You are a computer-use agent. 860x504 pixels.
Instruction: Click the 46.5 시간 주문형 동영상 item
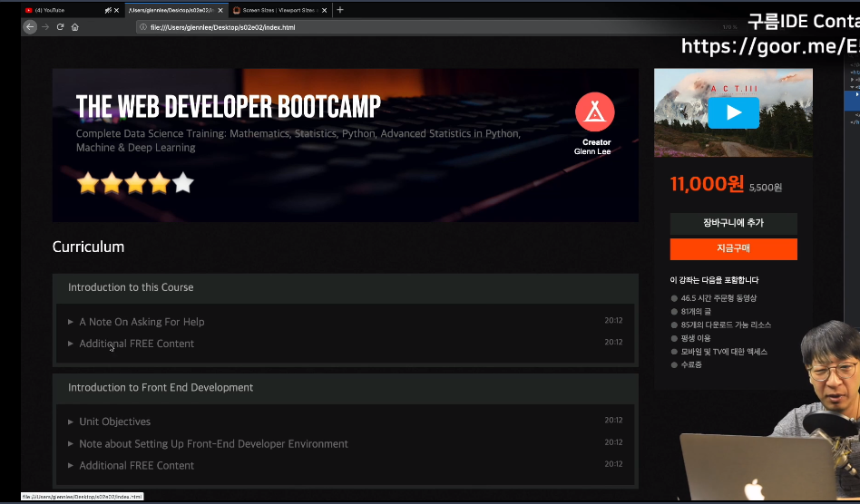718,298
